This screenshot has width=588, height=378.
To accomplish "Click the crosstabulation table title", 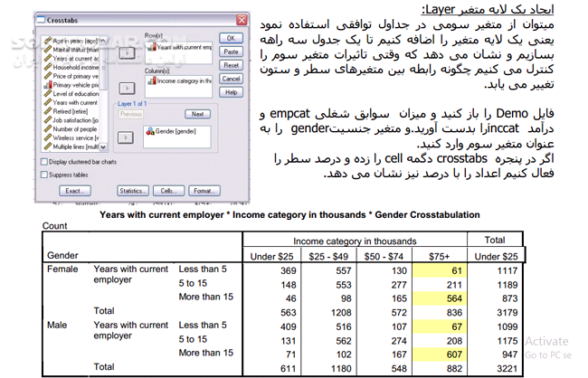I will coord(289,215).
